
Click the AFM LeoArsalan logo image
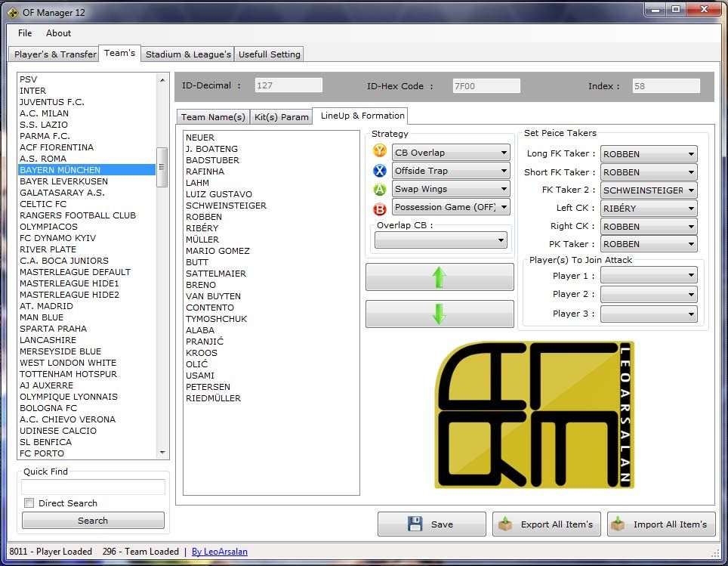(x=535, y=414)
